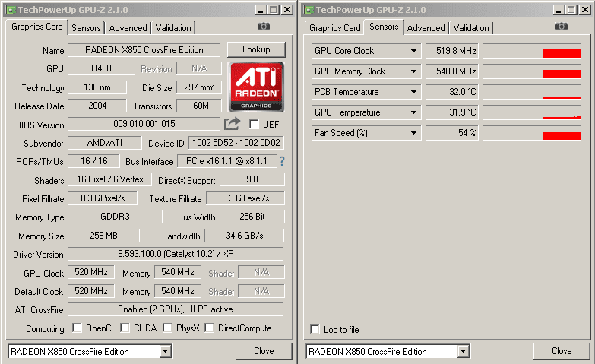Click GPU-Z title bar icon in right window
The width and height of the screenshot is (595, 364).
(x=309, y=10)
